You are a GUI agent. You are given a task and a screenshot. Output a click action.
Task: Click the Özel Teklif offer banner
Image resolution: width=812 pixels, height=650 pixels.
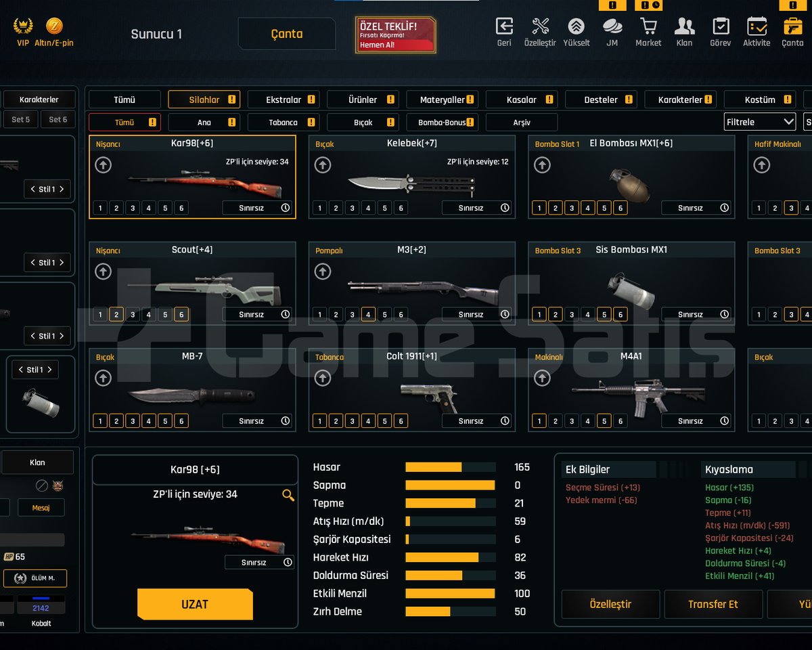[x=396, y=35]
